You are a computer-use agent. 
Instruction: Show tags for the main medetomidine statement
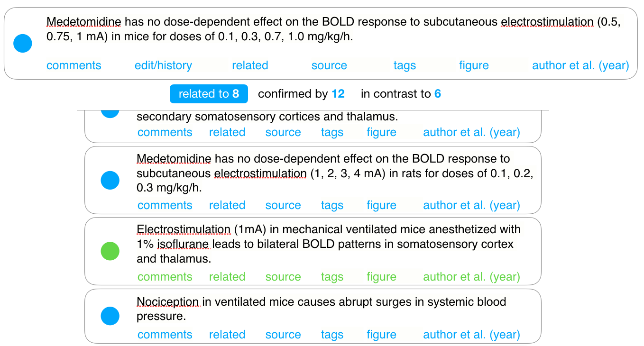405,65
